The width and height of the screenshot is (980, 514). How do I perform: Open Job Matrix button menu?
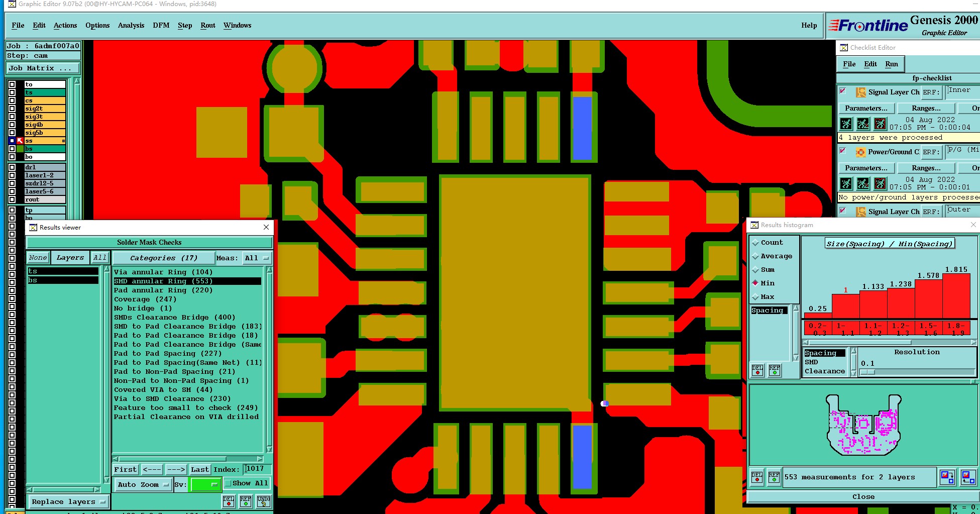coord(43,68)
